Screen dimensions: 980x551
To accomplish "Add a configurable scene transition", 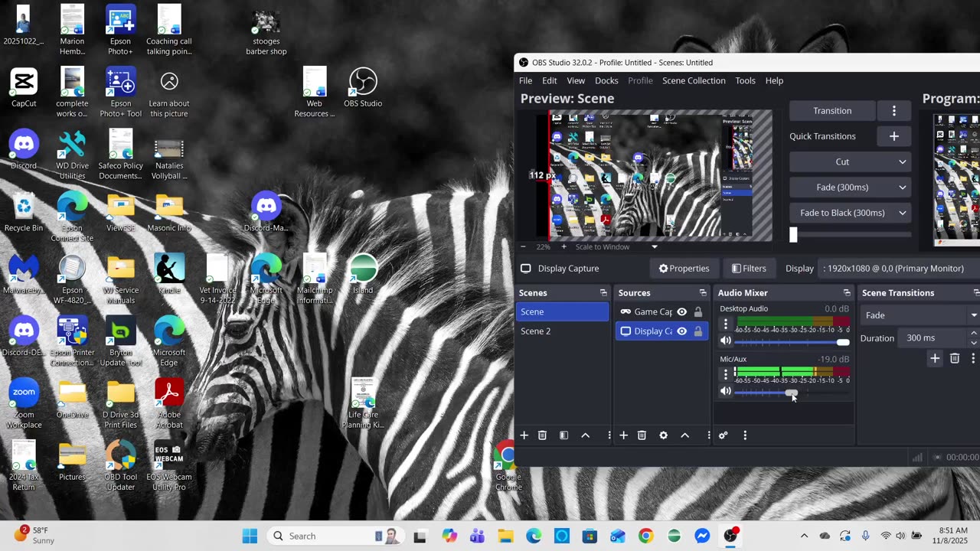I will (x=935, y=358).
